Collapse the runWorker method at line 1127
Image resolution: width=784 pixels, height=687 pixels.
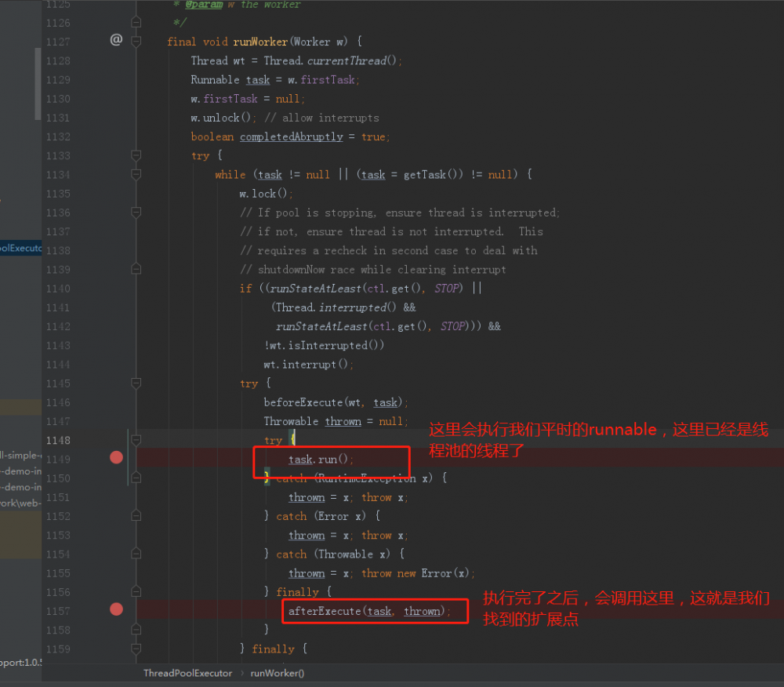(x=136, y=41)
